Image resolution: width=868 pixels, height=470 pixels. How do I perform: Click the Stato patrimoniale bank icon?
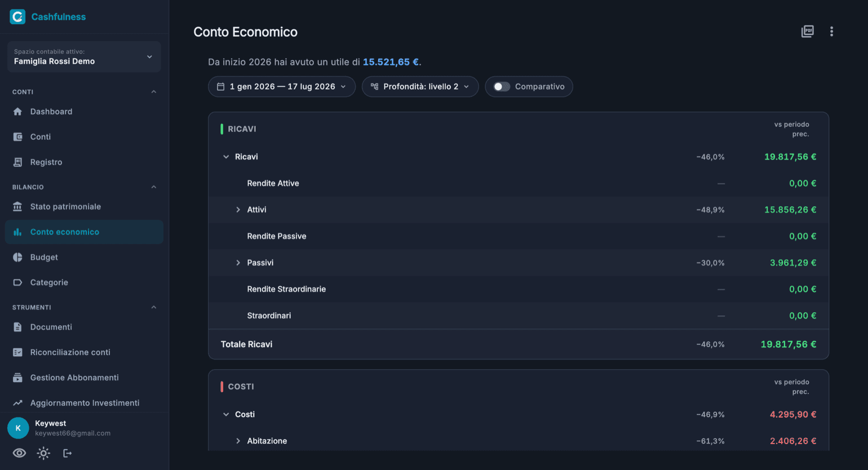tap(17, 207)
